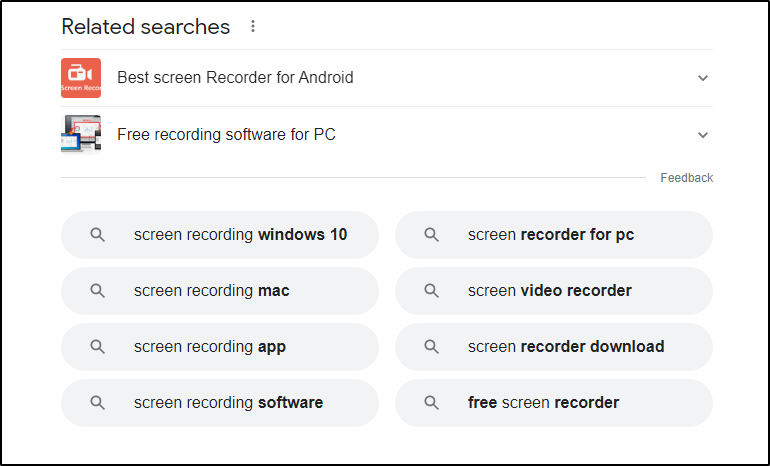Click search icon for screen video recorder
Screen dimensions: 770x466
(431, 291)
